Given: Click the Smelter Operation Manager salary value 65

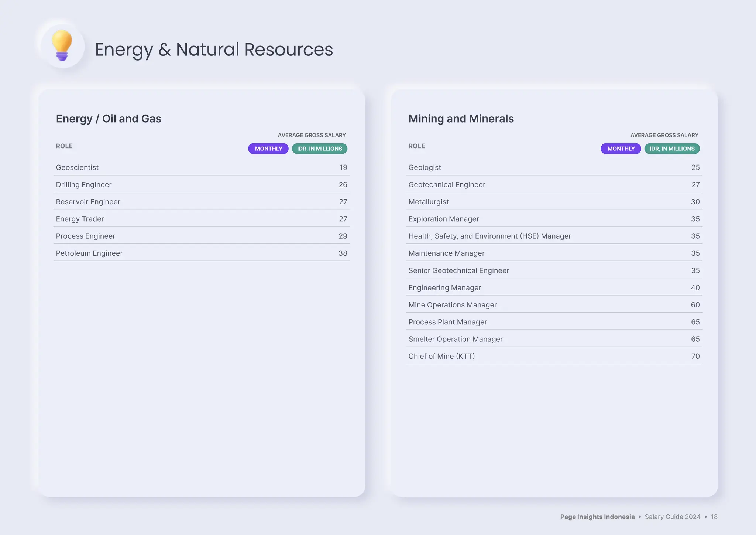Looking at the screenshot, I should [x=695, y=339].
